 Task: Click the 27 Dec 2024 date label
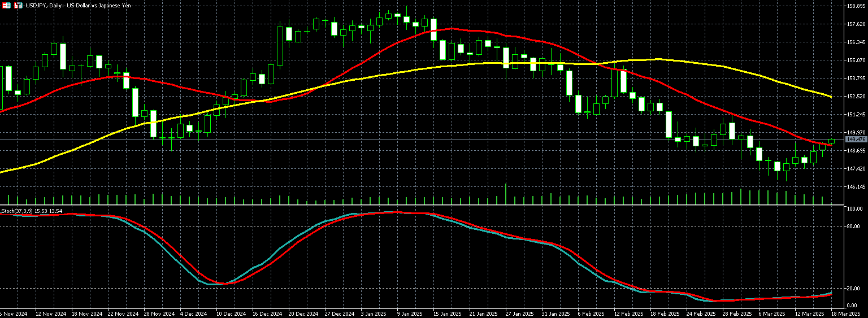(x=340, y=313)
